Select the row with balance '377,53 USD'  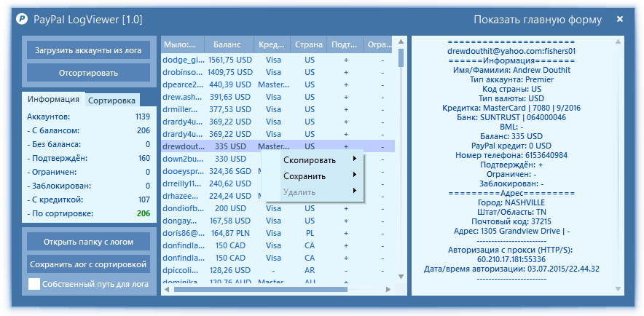(x=278, y=109)
